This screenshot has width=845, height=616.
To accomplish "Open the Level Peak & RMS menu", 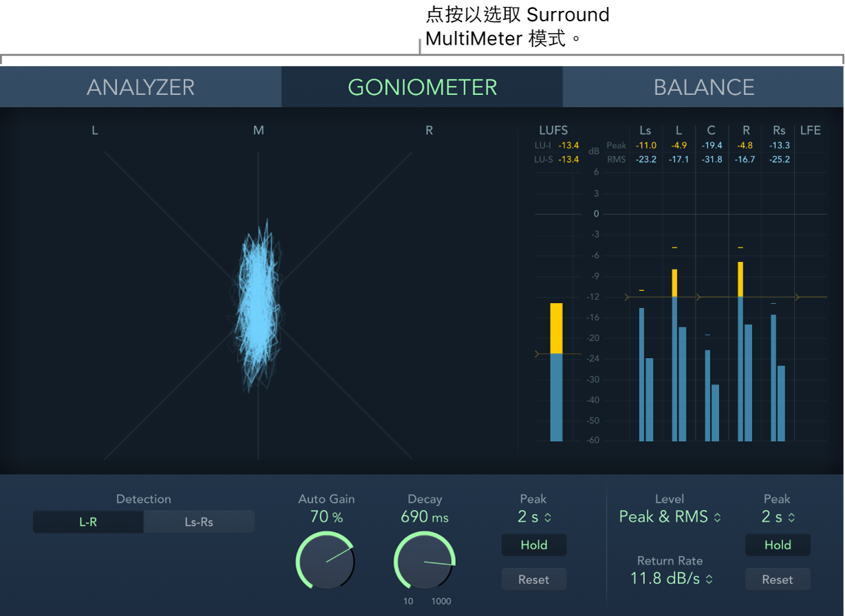I will coord(670,517).
